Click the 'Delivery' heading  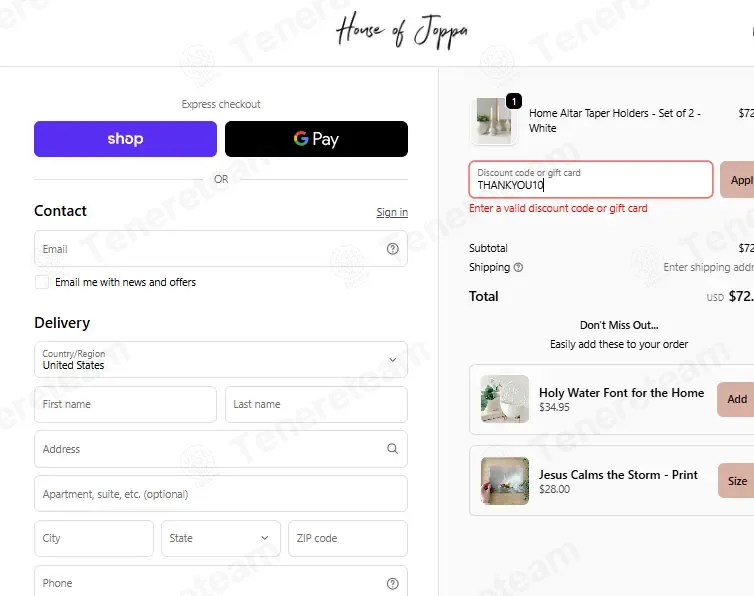coord(62,323)
